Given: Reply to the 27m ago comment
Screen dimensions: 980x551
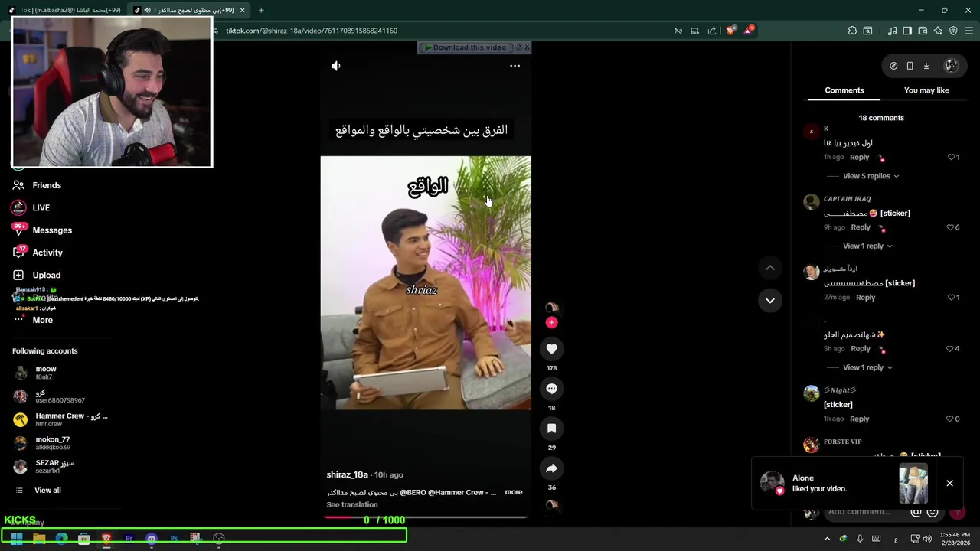Looking at the screenshot, I should 865,297.
